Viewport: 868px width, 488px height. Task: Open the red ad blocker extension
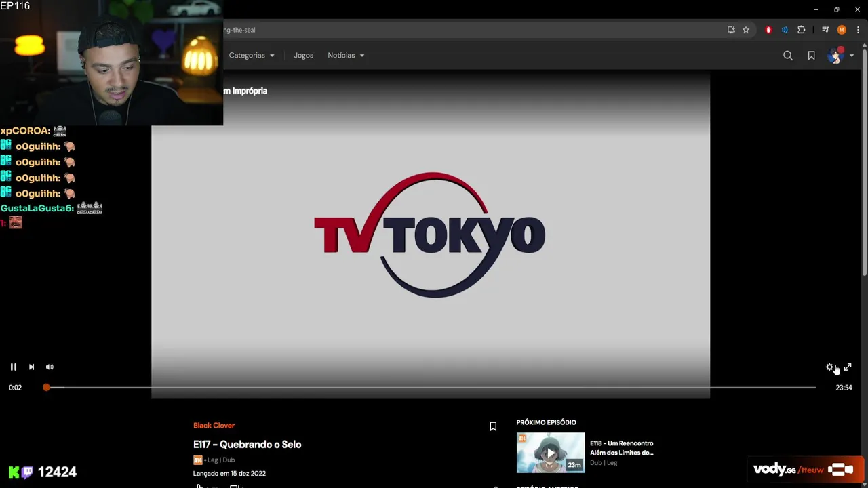pyautogui.click(x=768, y=30)
